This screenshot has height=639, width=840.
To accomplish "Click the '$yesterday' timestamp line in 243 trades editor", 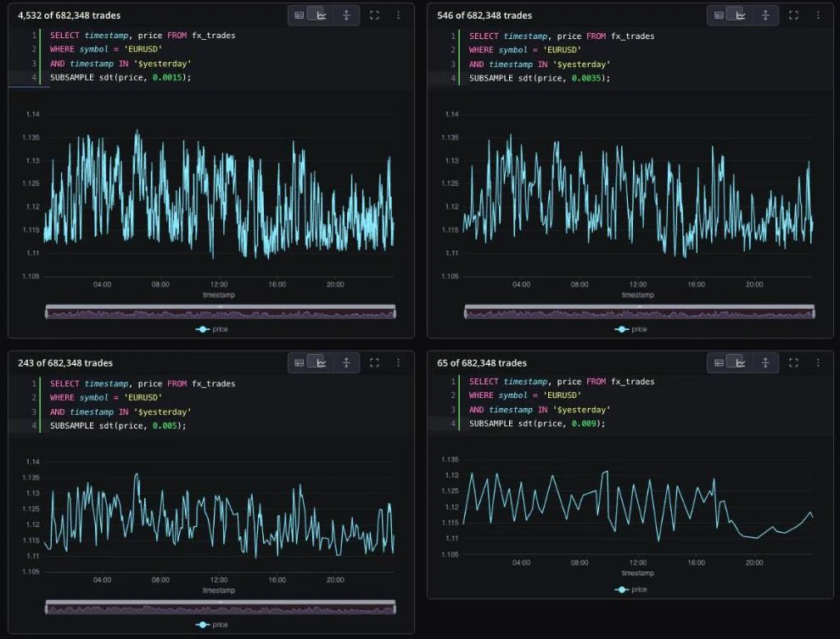I will [x=120, y=412].
